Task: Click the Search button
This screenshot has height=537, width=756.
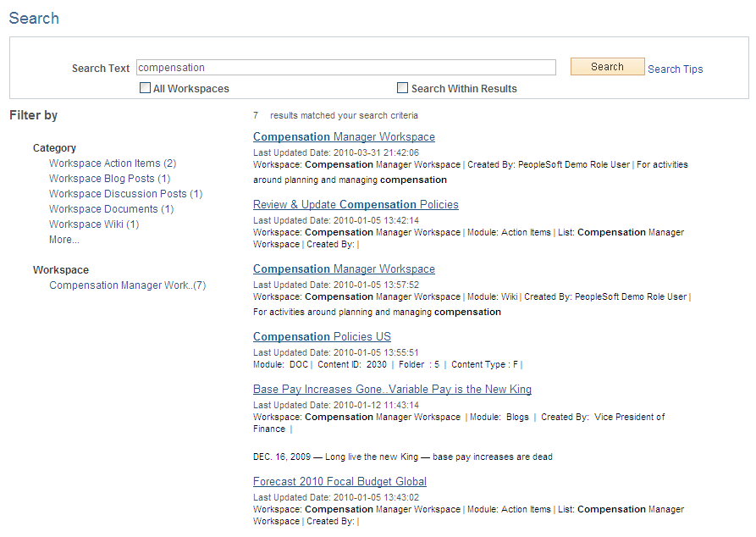Action: pos(607,66)
